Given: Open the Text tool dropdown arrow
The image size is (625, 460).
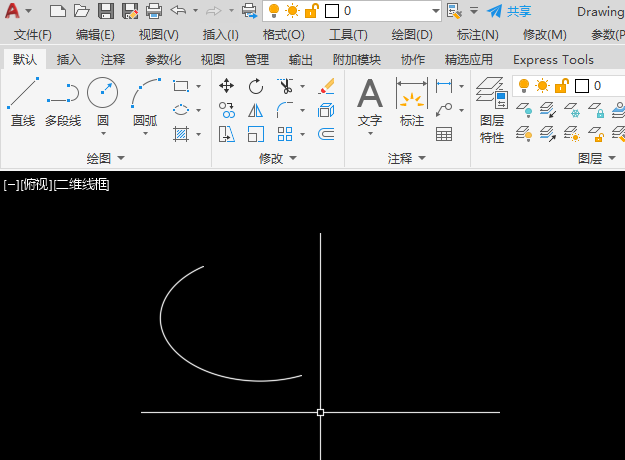Looking at the screenshot, I should click(370, 134).
